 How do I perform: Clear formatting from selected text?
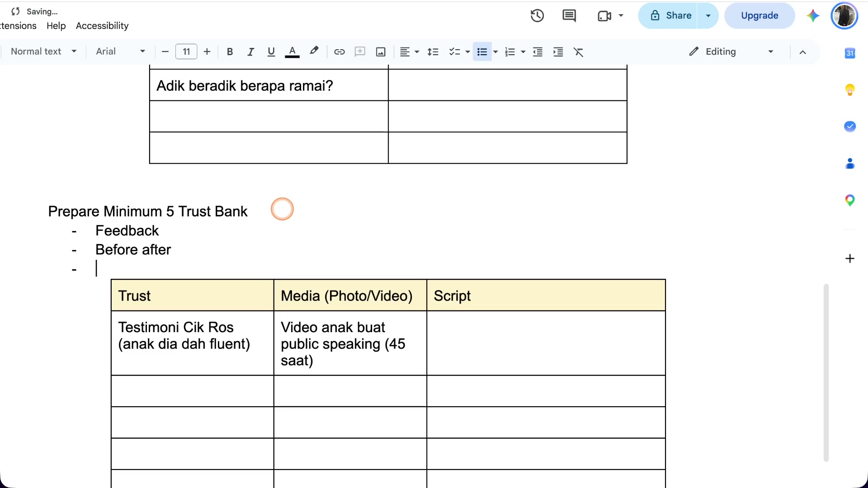[579, 52]
